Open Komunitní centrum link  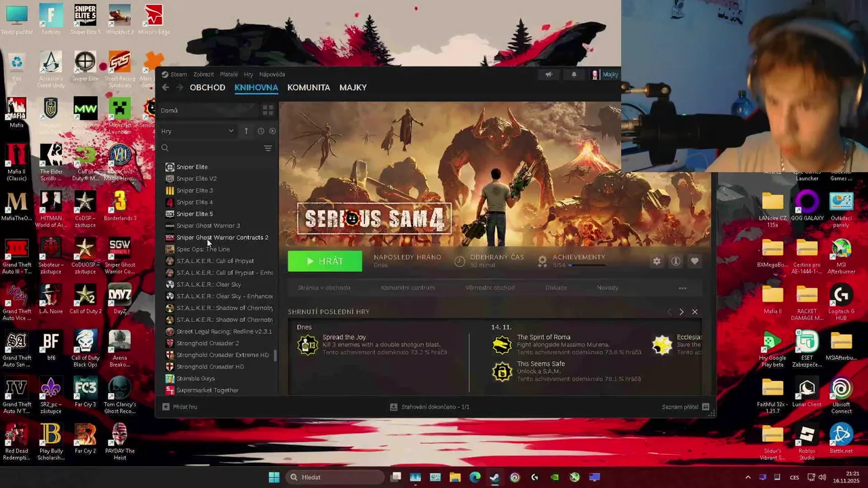point(408,287)
